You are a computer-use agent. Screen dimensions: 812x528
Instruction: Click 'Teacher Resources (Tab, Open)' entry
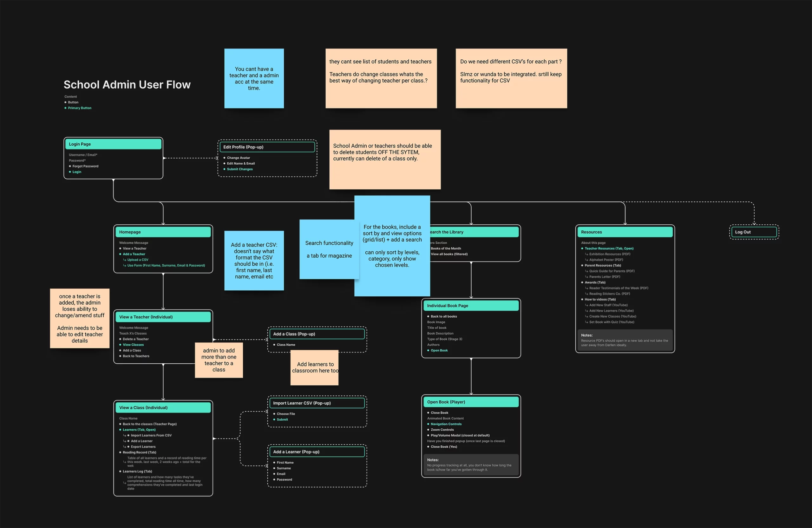click(609, 248)
